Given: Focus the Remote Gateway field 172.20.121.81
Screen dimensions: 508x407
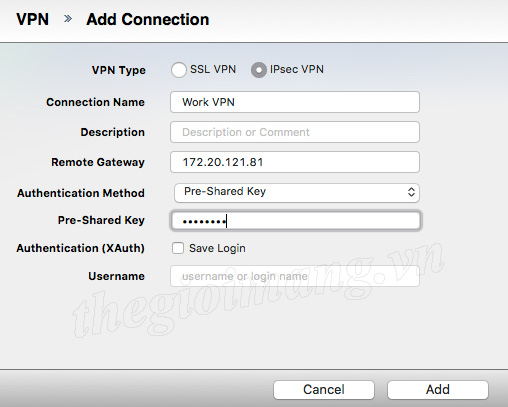Looking at the screenshot, I should coord(295,162).
